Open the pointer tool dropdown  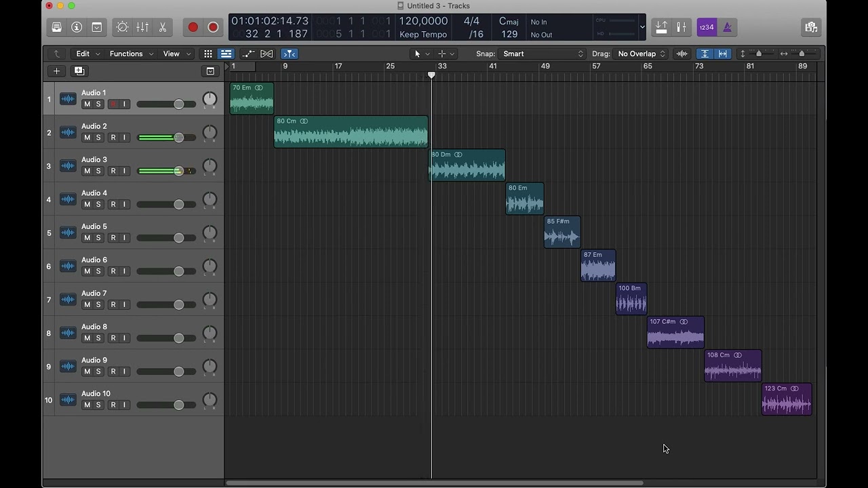pyautogui.click(x=422, y=54)
